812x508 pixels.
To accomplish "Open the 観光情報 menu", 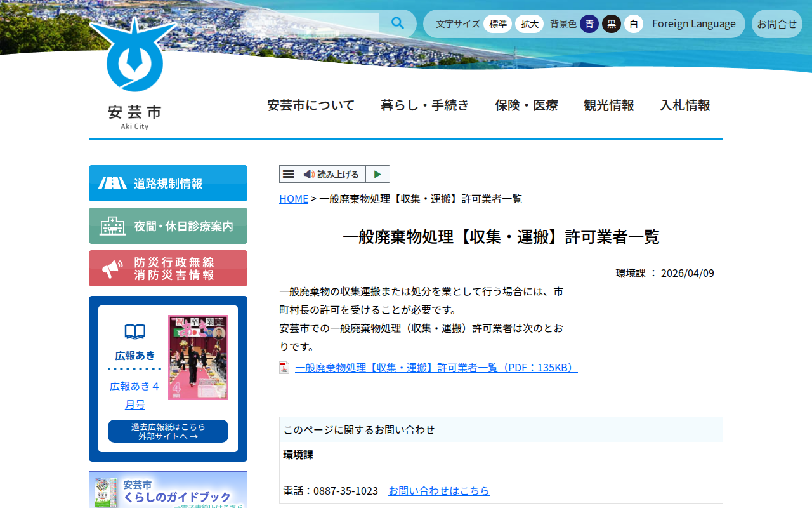I will coord(609,105).
